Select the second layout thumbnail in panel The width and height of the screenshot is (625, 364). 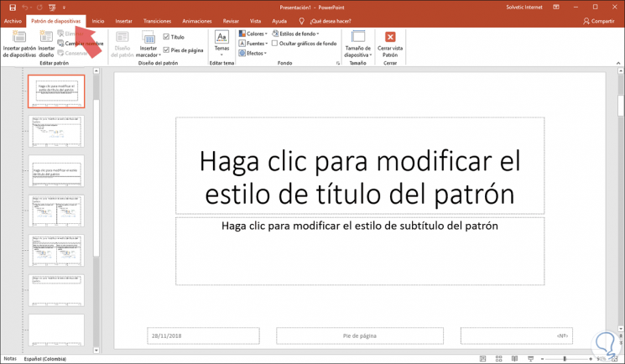click(x=56, y=132)
